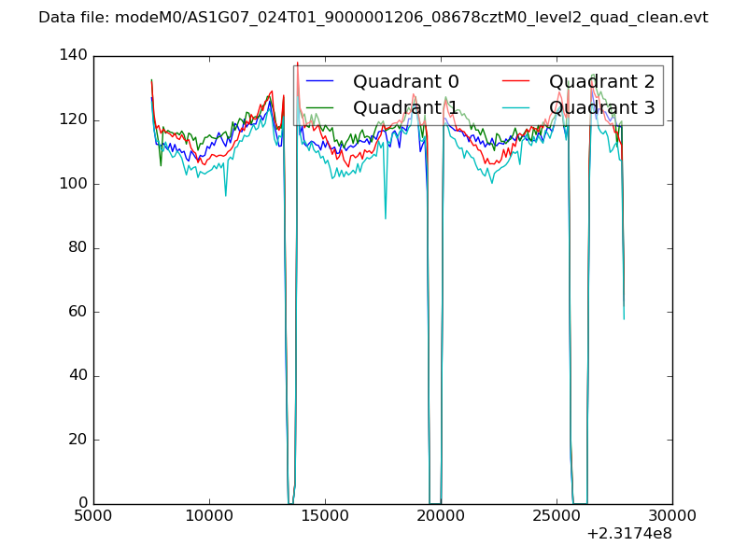The image size is (747, 560).
Task: Click the 'Data file' plot title text
Action: [x=373, y=18]
